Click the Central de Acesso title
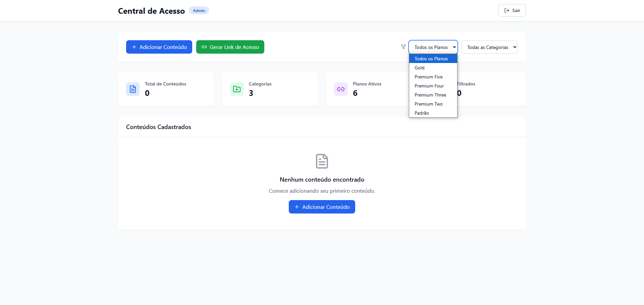The height and width of the screenshot is (305, 644). (x=151, y=11)
